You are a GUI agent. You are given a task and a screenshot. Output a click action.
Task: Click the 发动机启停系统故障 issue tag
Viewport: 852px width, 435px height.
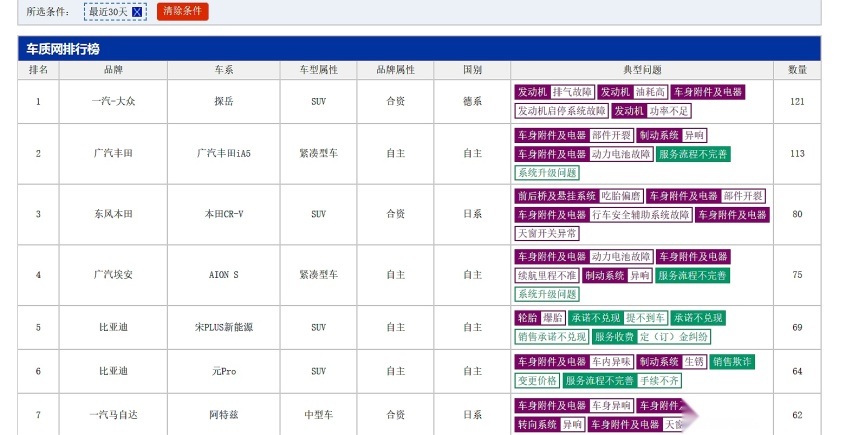click(561, 111)
